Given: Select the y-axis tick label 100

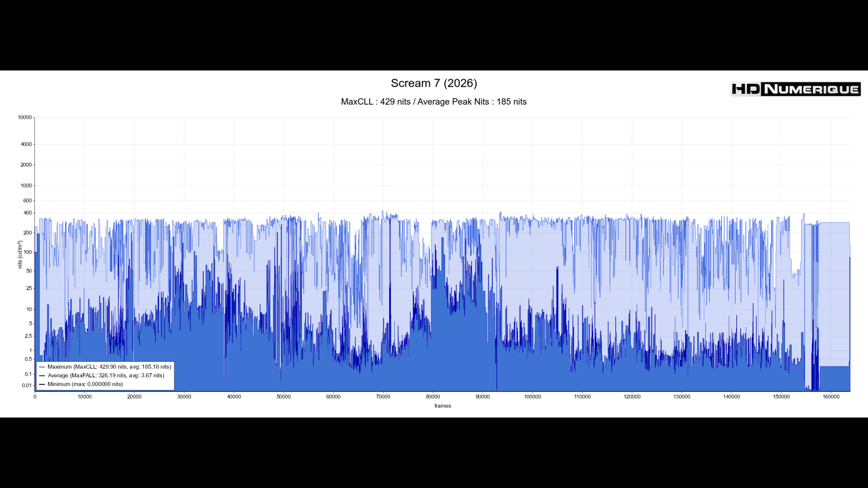Looking at the screenshot, I should point(28,252).
